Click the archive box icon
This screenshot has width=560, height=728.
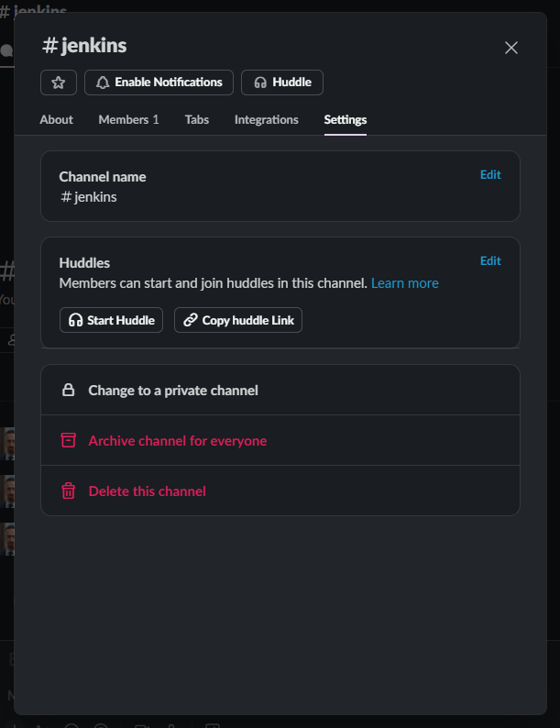tap(68, 441)
